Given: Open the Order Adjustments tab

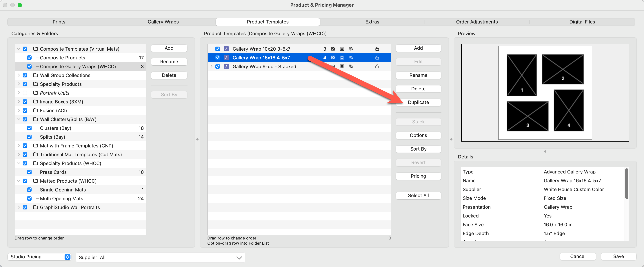Looking at the screenshot, I should (x=476, y=22).
